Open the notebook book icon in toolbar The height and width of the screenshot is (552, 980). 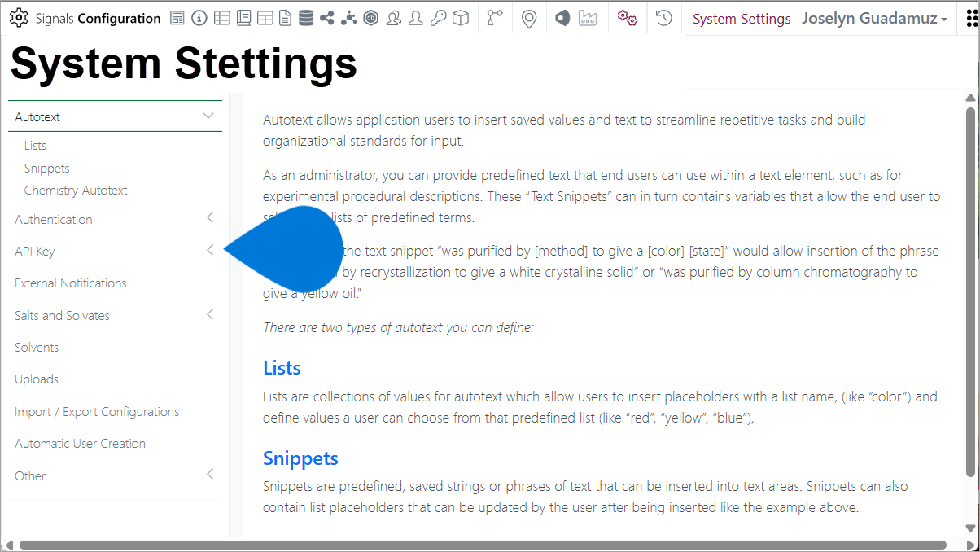point(243,18)
